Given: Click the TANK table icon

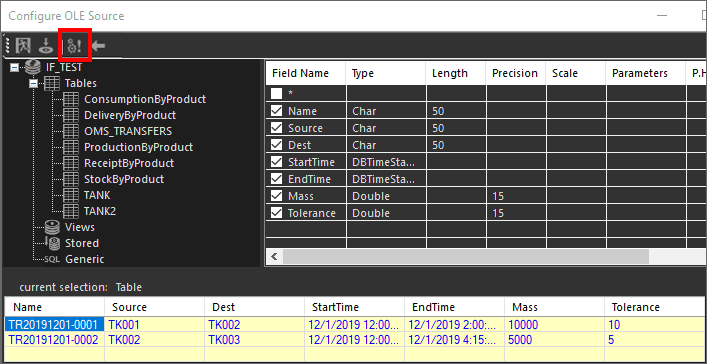Looking at the screenshot, I should coord(71,195).
